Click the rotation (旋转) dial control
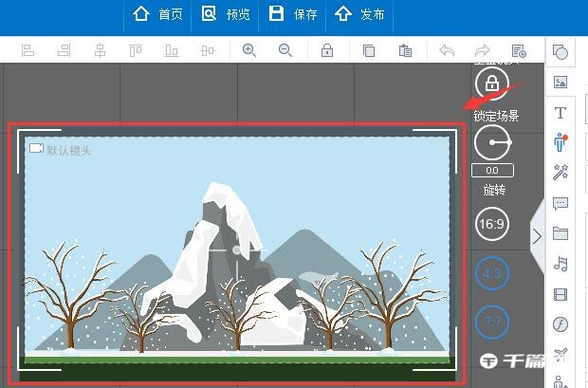Image resolution: width=588 pixels, height=388 pixels. 491,143
